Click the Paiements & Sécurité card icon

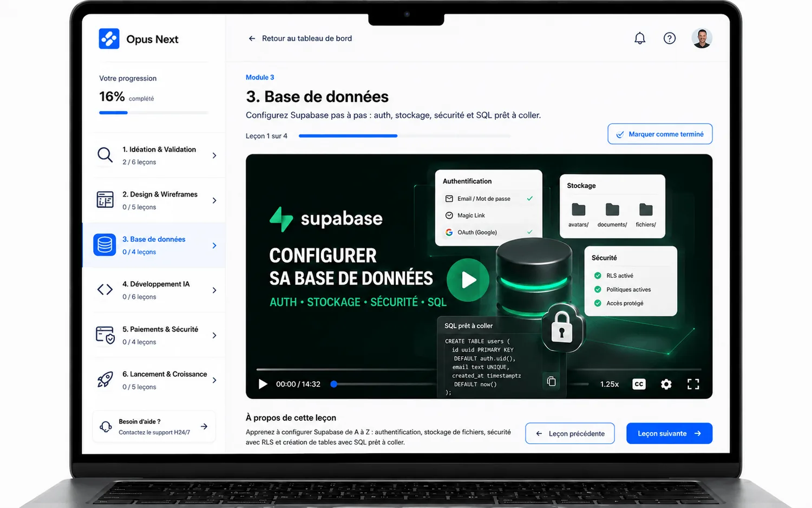(x=105, y=335)
